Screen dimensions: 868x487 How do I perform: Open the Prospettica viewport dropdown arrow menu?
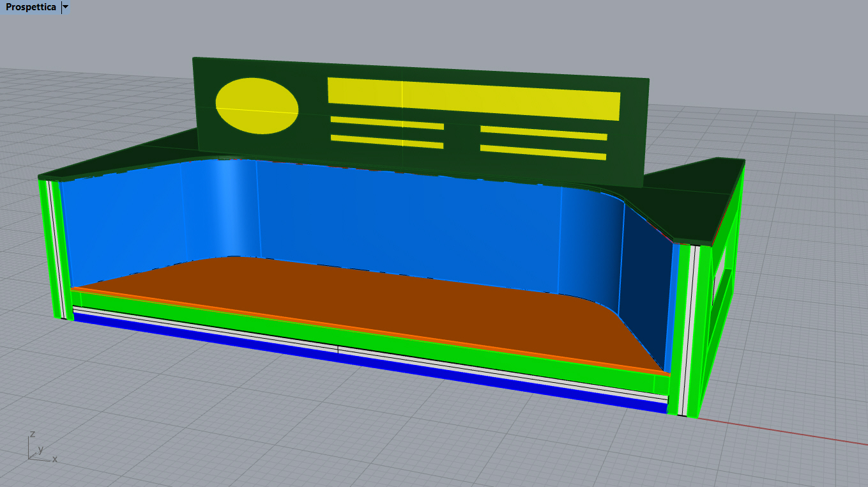point(65,7)
